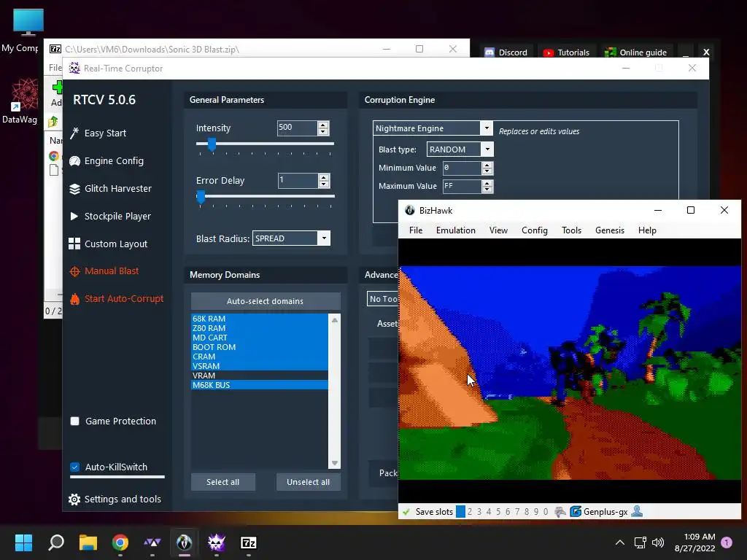
Task: Open File Explorer from taskbar
Action: pos(88,542)
